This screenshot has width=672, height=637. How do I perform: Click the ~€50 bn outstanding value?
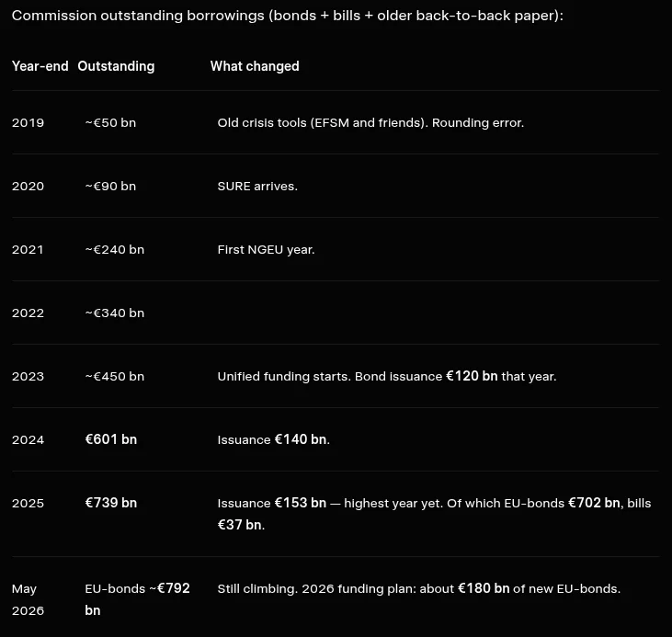(x=110, y=122)
